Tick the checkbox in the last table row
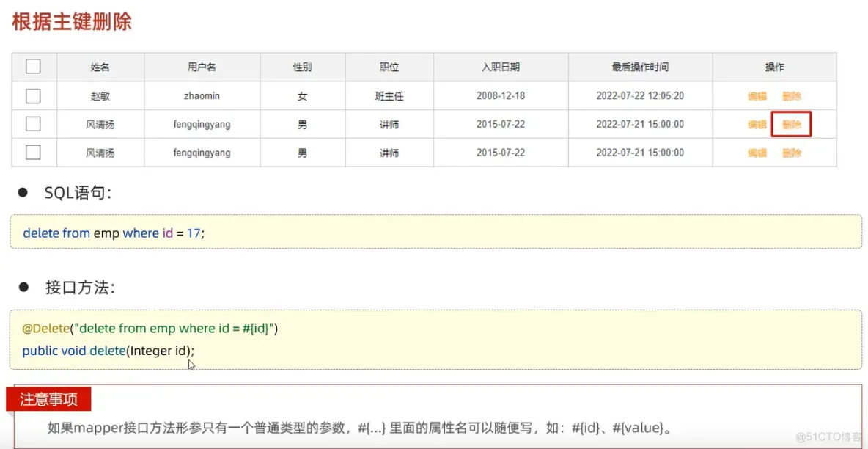Image resolution: width=868 pixels, height=449 pixels. pyautogui.click(x=33, y=153)
